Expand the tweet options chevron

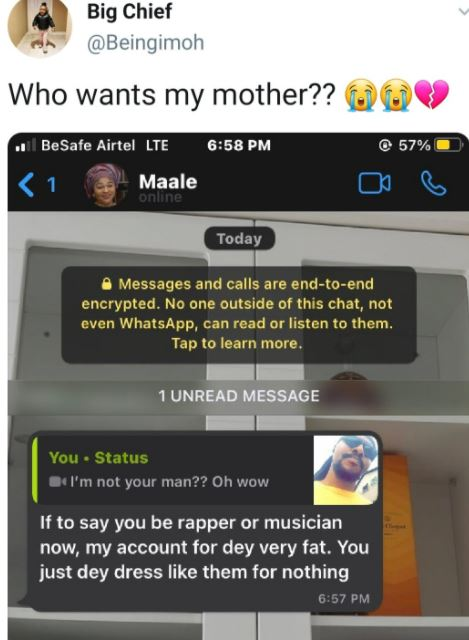coord(463,11)
